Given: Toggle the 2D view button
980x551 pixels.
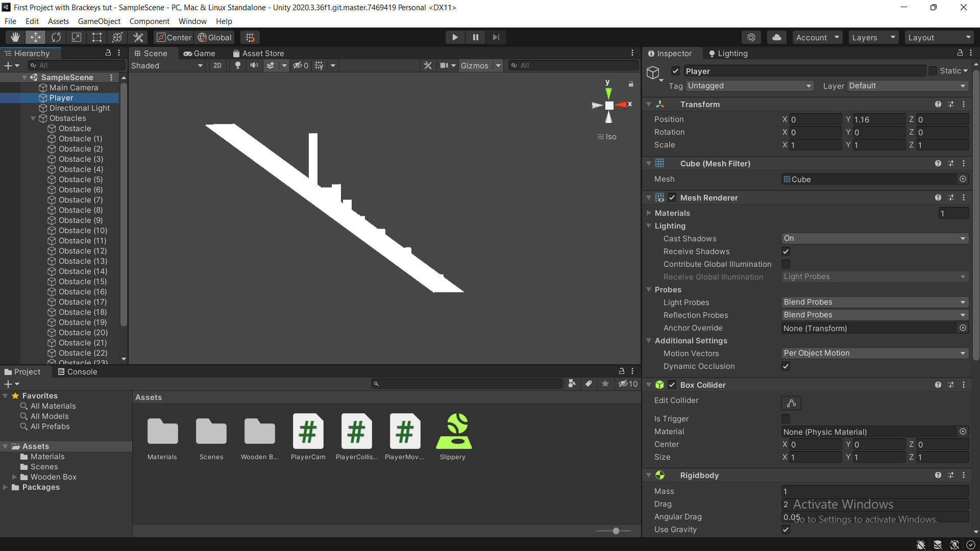Looking at the screenshot, I should pyautogui.click(x=217, y=65).
